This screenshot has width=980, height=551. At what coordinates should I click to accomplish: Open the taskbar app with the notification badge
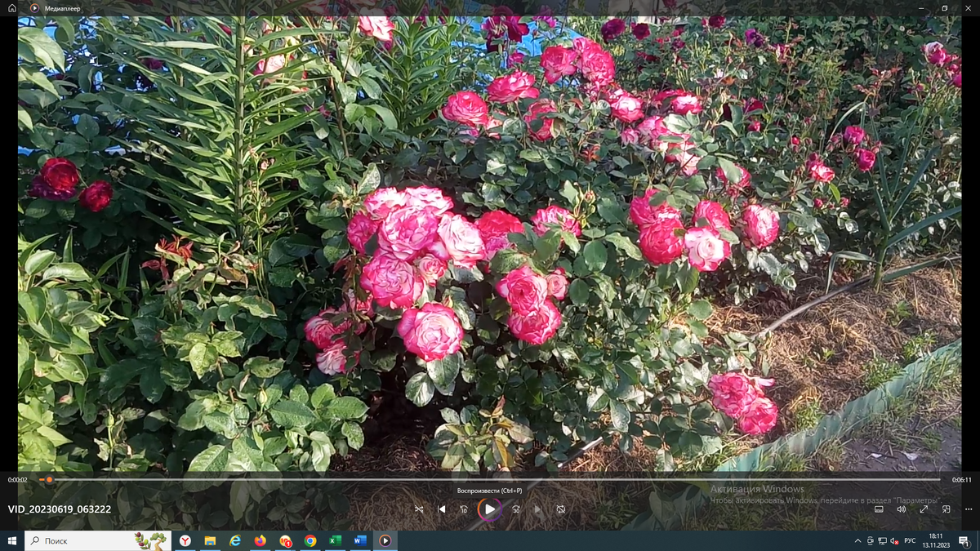pos(285,541)
